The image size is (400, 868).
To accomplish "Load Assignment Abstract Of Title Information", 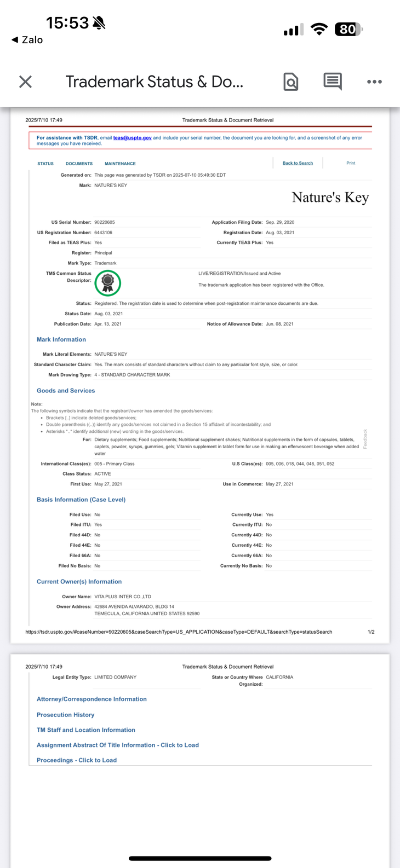I will (x=117, y=745).
